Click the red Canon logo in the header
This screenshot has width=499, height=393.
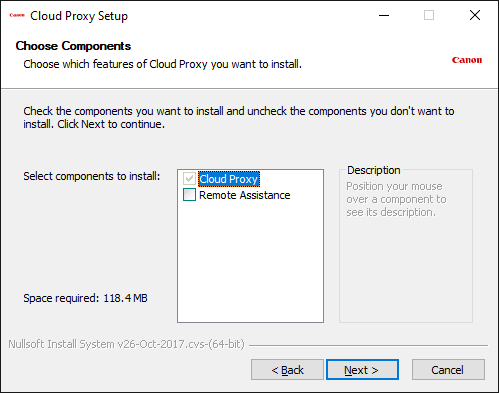467,60
